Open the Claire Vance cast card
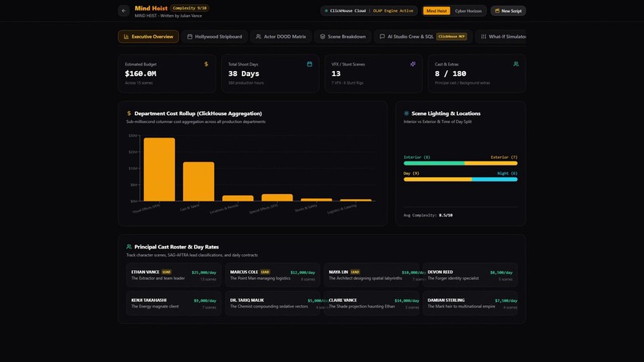The image size is (644, 362). click(x=372, y=303)
